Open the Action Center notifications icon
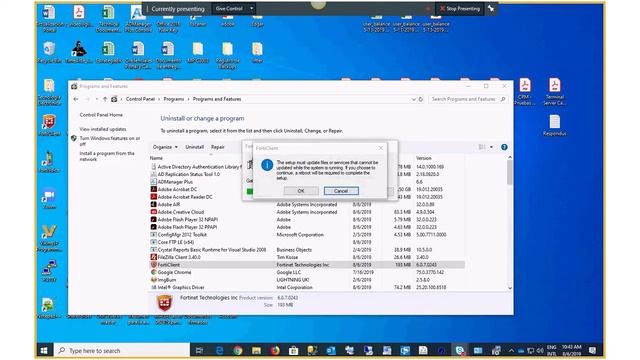Screen dimensions: 640x360 pos(593,351)
